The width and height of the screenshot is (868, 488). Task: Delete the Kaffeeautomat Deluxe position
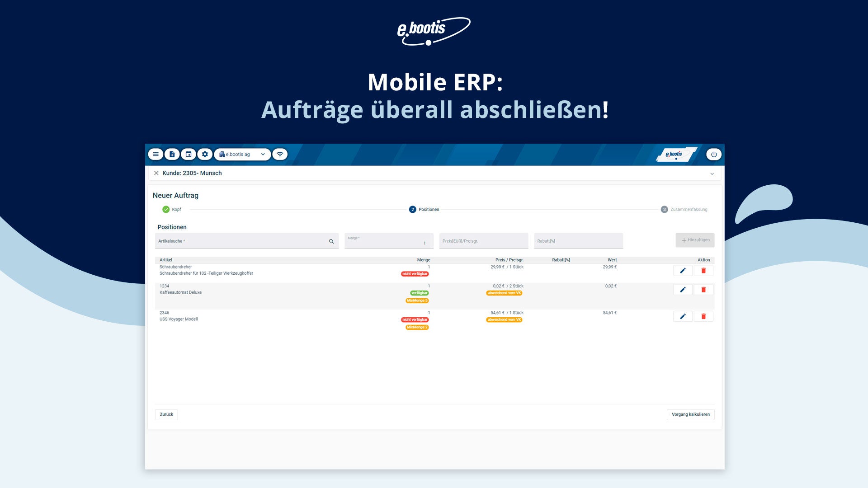[703, 290]
